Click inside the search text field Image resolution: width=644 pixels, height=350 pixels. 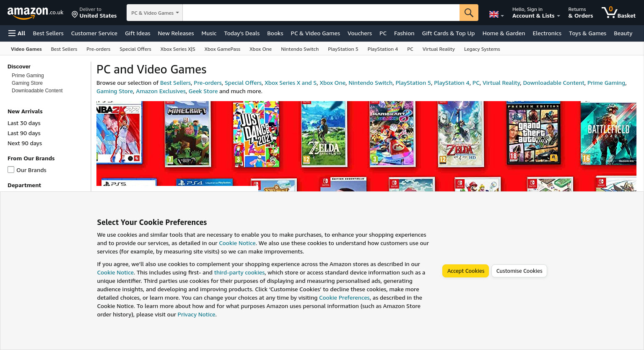[x=321, y=13]
